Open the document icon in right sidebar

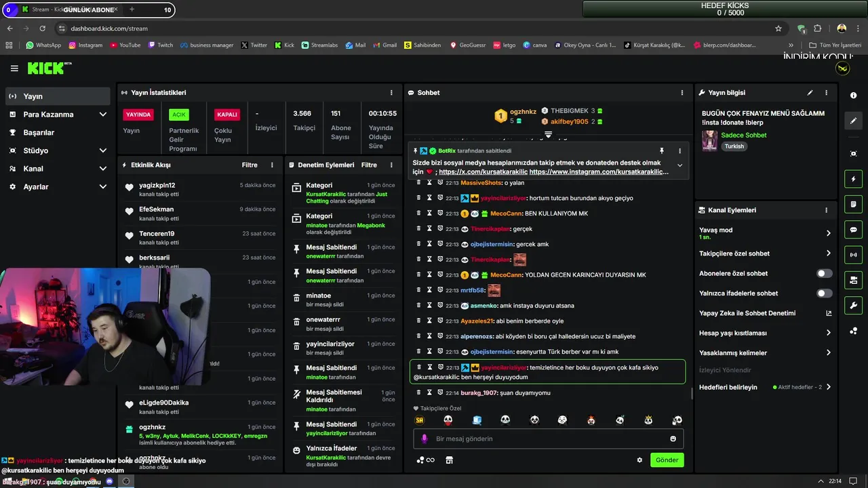tap(853, 204)
